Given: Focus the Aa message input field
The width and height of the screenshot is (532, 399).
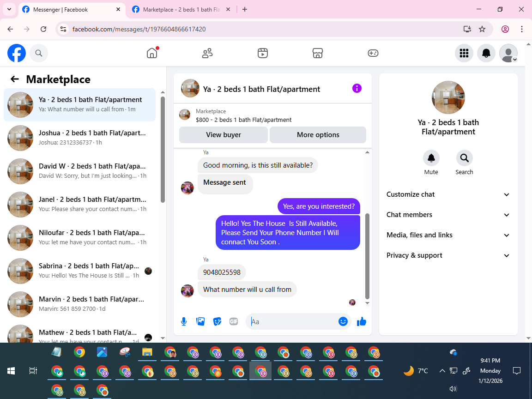Looking at the screenshot, I should (x=294, y=321).
